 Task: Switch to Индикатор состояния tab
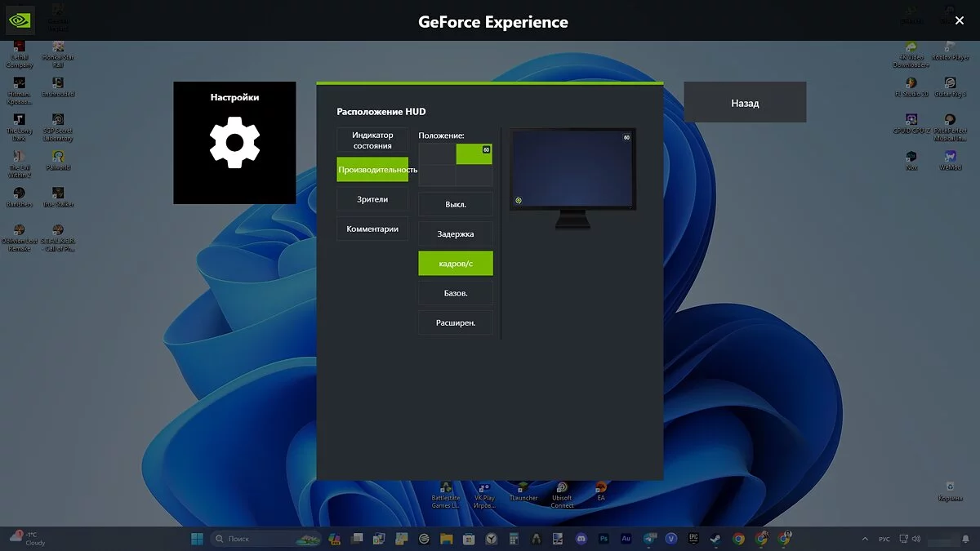(x=372, y=140)
